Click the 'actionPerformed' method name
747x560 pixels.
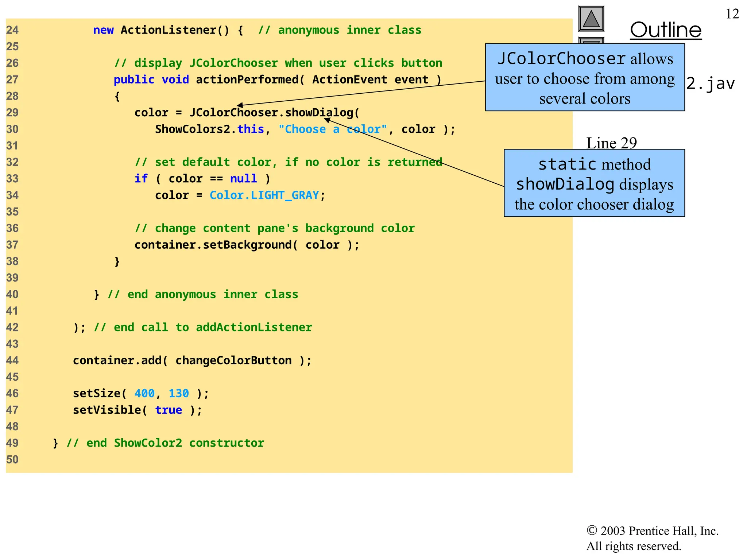pyautogui.click(x=247, y=80)
